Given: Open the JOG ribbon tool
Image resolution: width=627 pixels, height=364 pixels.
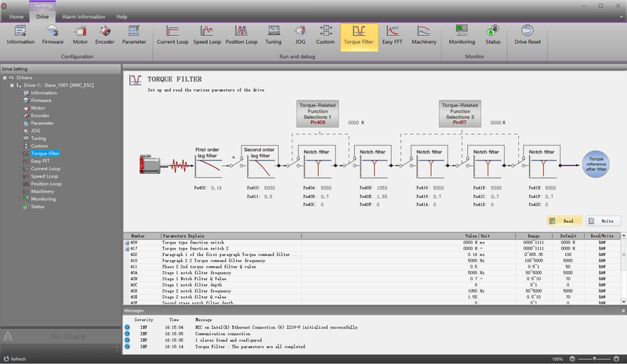Looking at the screenshot, I should [299, 35].
